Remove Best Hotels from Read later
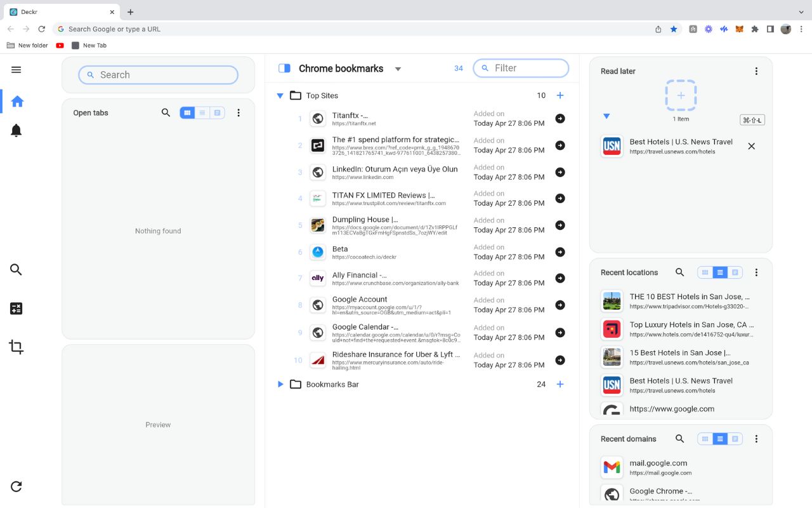 pyautogui.click(x=751, y=146)
